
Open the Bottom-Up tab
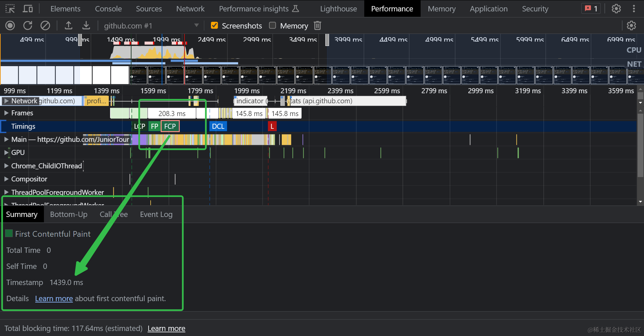69,215
